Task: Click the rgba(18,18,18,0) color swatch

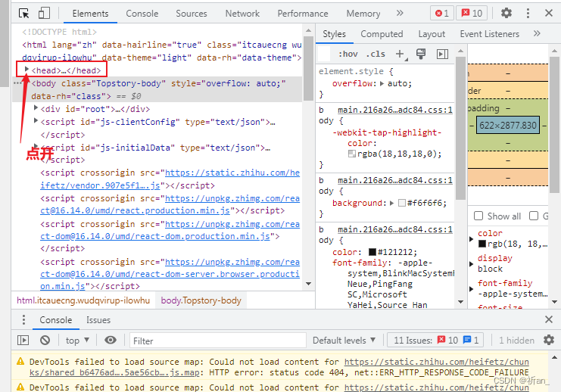Action: coord(352,154)
